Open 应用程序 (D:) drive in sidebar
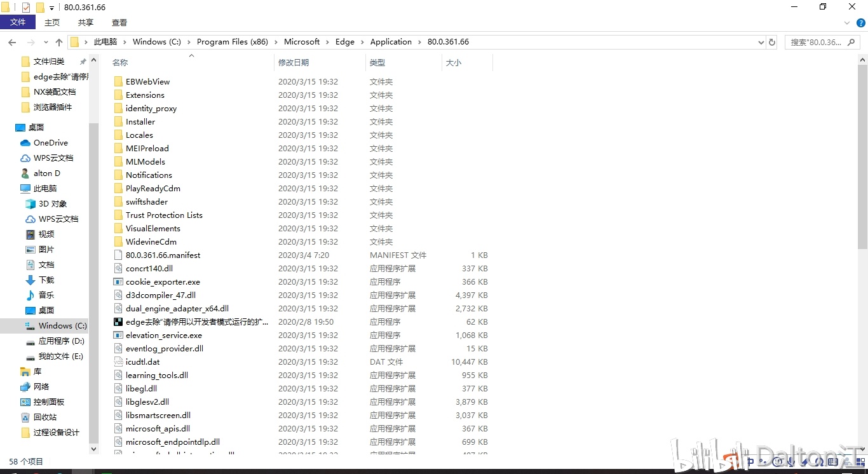The width and height of the screenshot is (868, 474). pos(61,341)
